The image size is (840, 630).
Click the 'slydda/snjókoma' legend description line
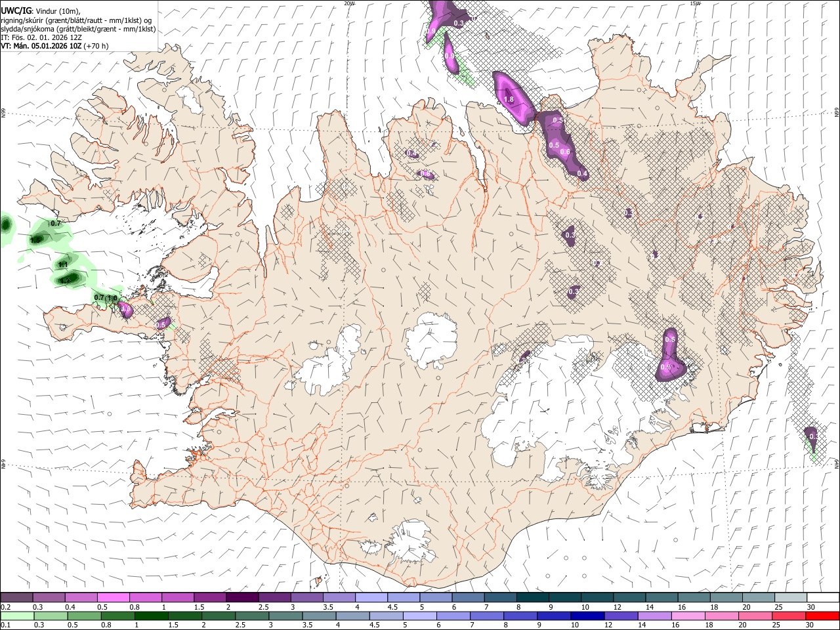(78, 29)
